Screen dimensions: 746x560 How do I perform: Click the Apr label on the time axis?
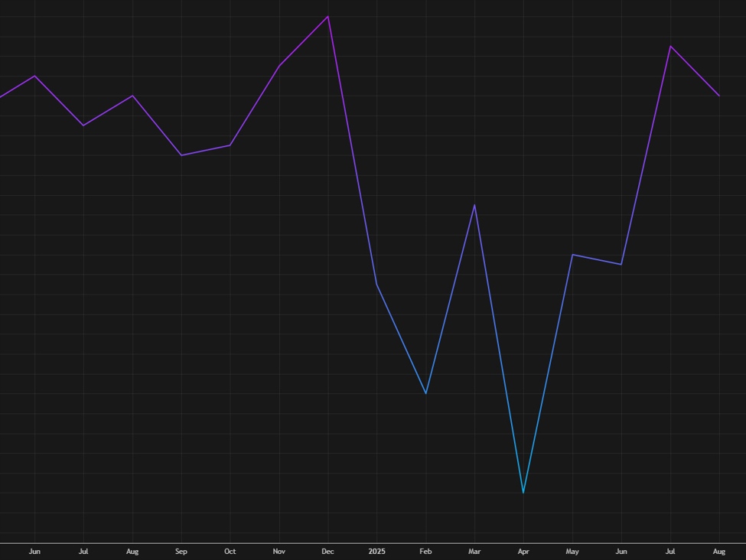pos(523,551)
